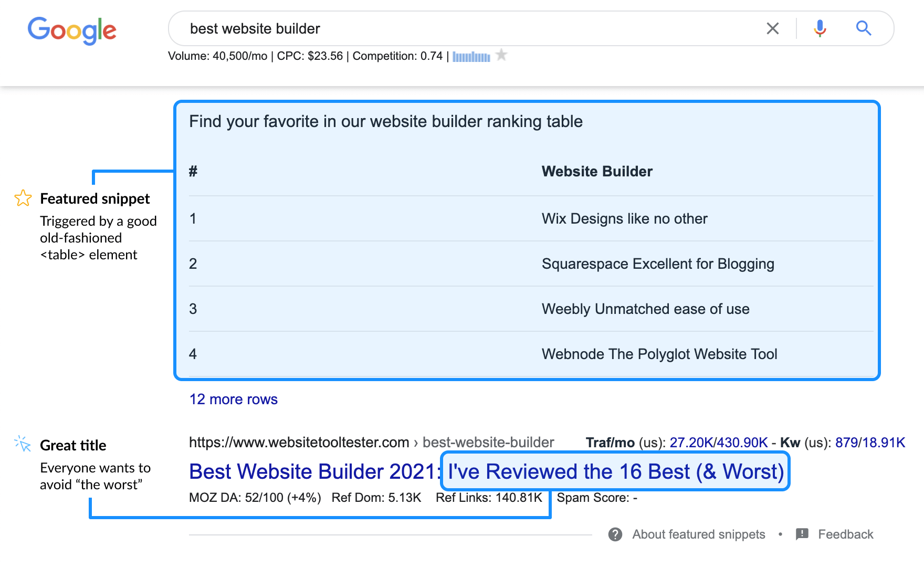Click 'Volume: 40,500/mo' text
The width and height of the screenshot is (924, 568).
tap(217, 56)
